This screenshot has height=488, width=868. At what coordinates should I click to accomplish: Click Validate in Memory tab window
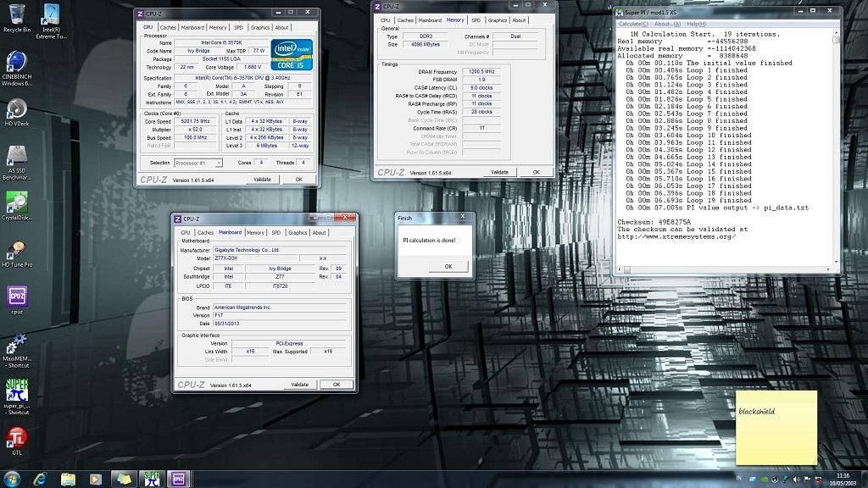click(499, 172)
